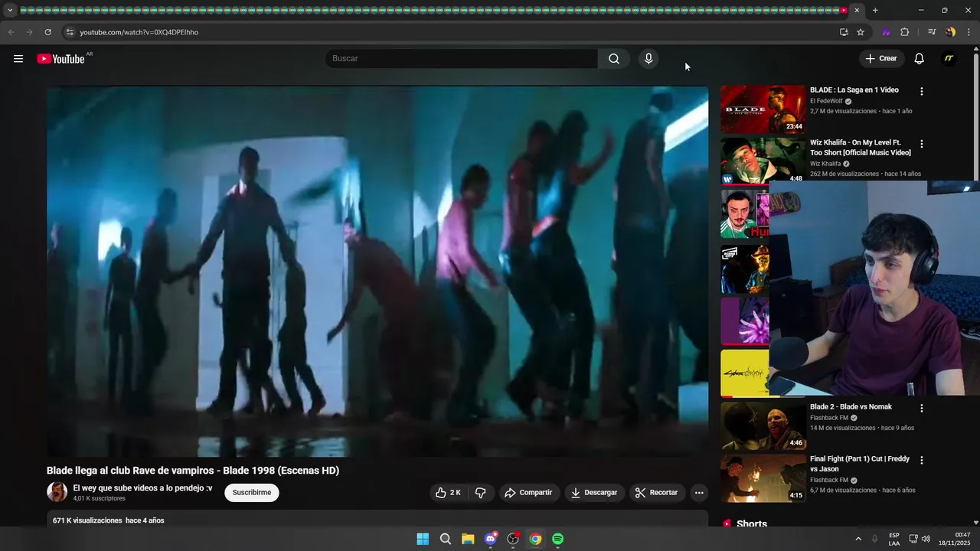
Task: Toggle the system tray microphone icon
Action: [874, 539]
